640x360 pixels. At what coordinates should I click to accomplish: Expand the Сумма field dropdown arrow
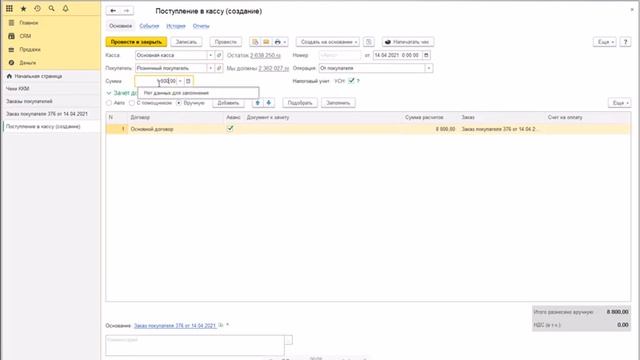click(180, 81)
